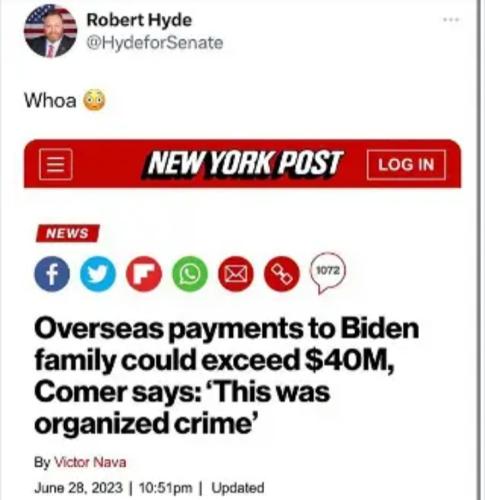485x500 pixels.
Task: Open the New York Post hamburger menu
Action: click(x=56, y=165)
